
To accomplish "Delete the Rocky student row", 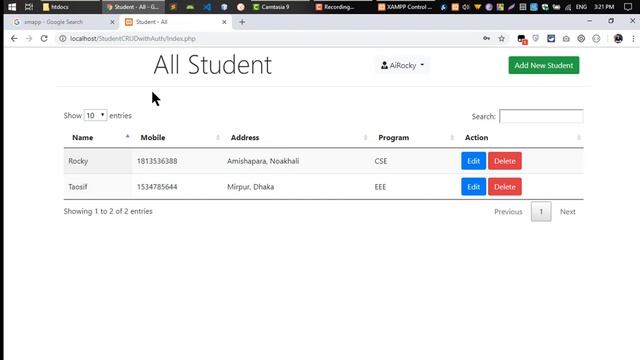I will (x=505, y=161).
